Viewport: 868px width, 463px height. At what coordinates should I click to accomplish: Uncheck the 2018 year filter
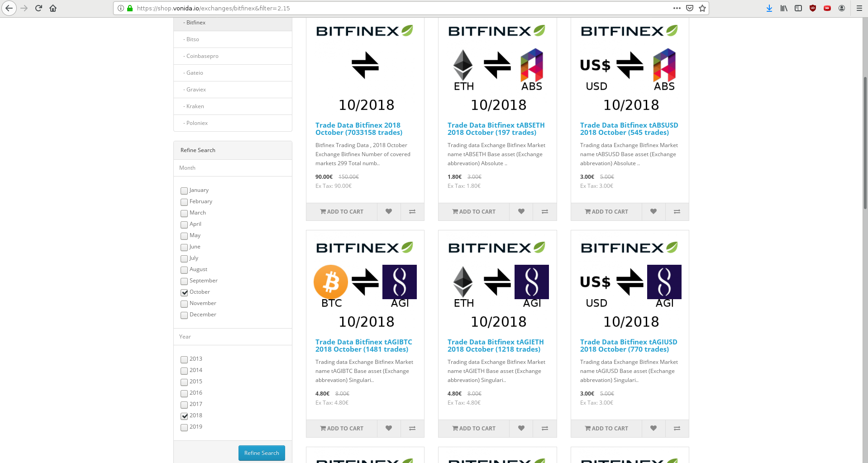tap(184, 416)
